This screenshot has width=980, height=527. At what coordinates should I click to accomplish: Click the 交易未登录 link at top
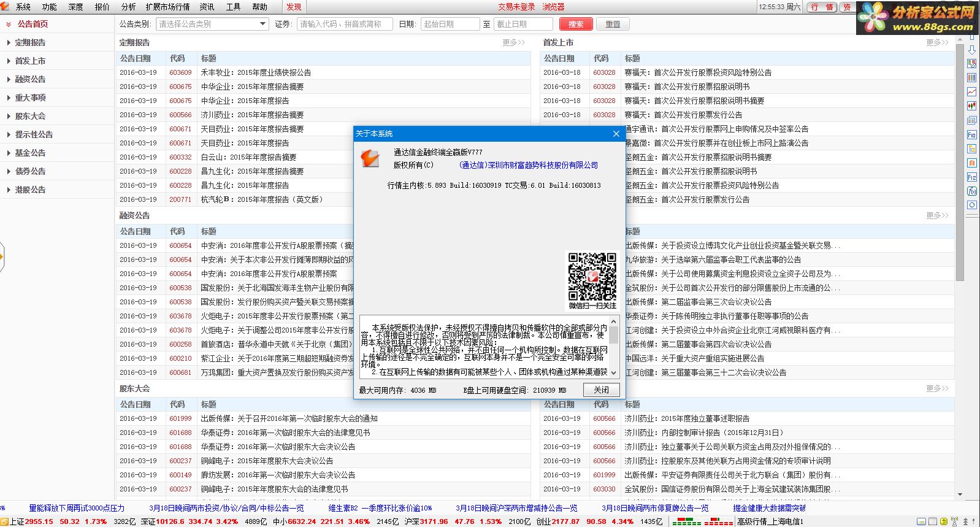coord(516,7)
